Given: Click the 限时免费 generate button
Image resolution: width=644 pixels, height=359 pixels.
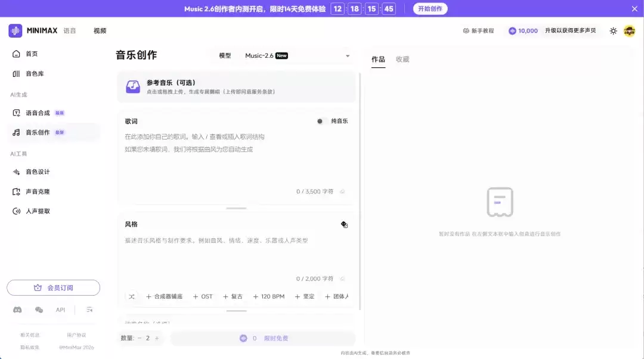Looking at the screenshot, I should click(x=263, y=338).
